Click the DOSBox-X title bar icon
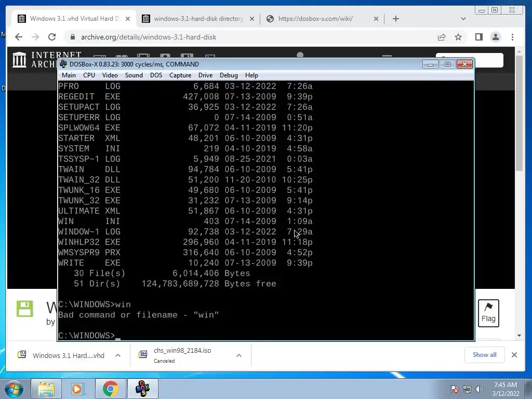 63,64
